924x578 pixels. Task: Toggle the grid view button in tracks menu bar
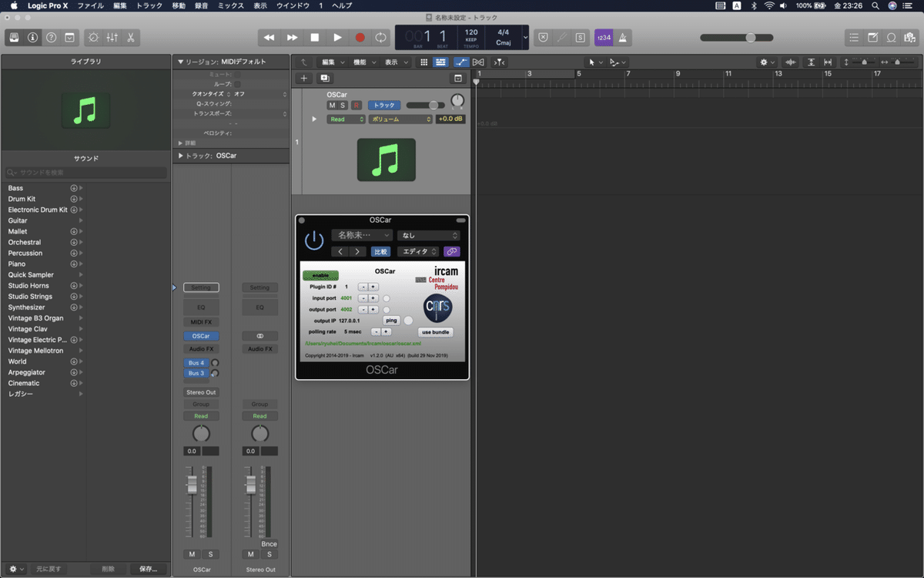424,62
